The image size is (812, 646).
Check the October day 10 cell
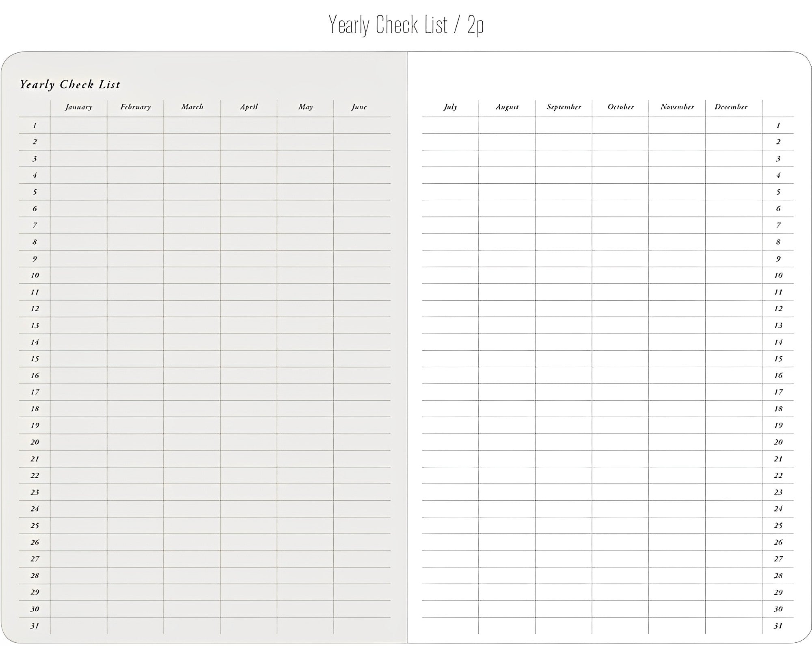point(620,275)
